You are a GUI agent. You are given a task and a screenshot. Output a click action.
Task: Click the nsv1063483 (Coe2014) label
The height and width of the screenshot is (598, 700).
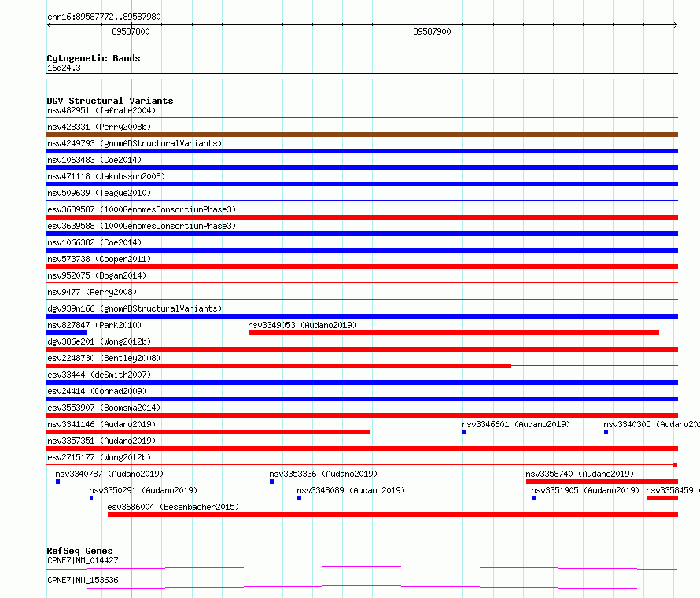pos(94,160)
